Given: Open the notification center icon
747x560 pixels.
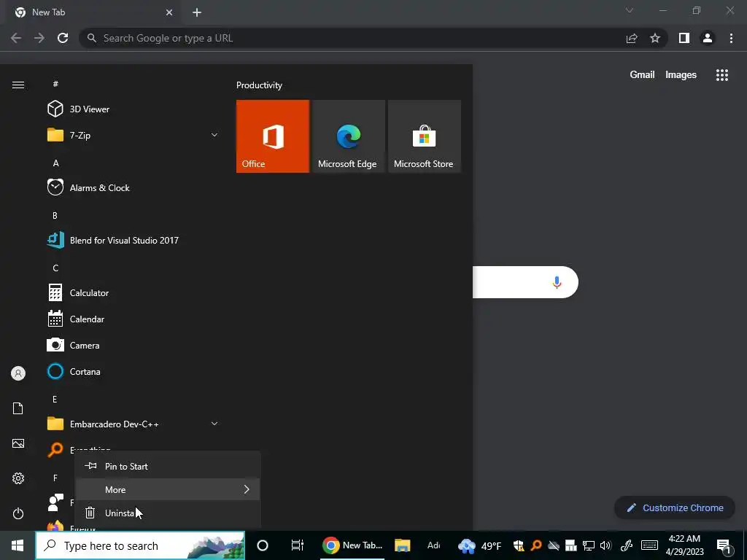Looking at the screenshot, I should [724, 545].
